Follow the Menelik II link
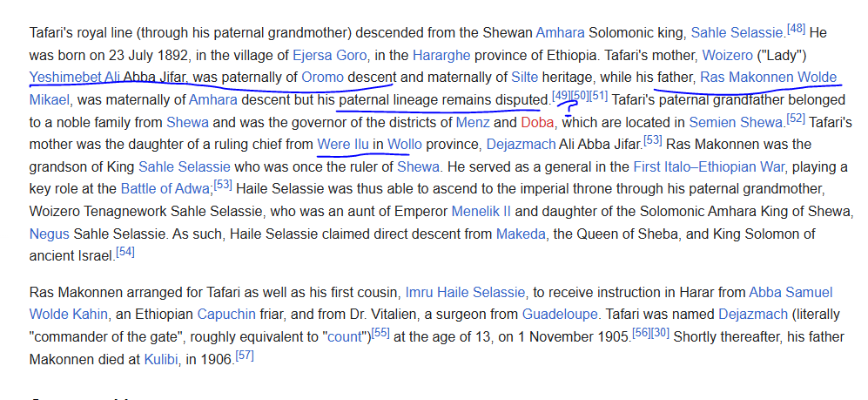This screenshot has width=868, height=400. tap(481, 212)
